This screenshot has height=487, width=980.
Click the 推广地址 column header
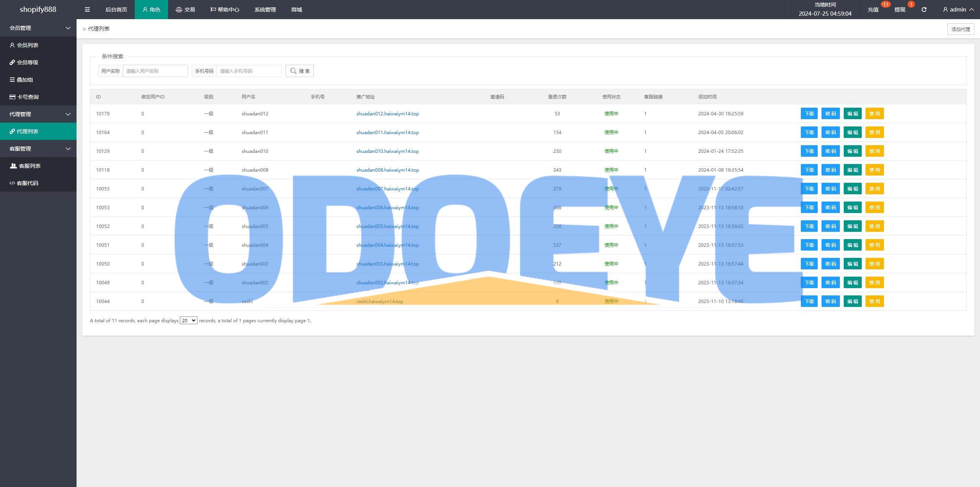point(366,97)
